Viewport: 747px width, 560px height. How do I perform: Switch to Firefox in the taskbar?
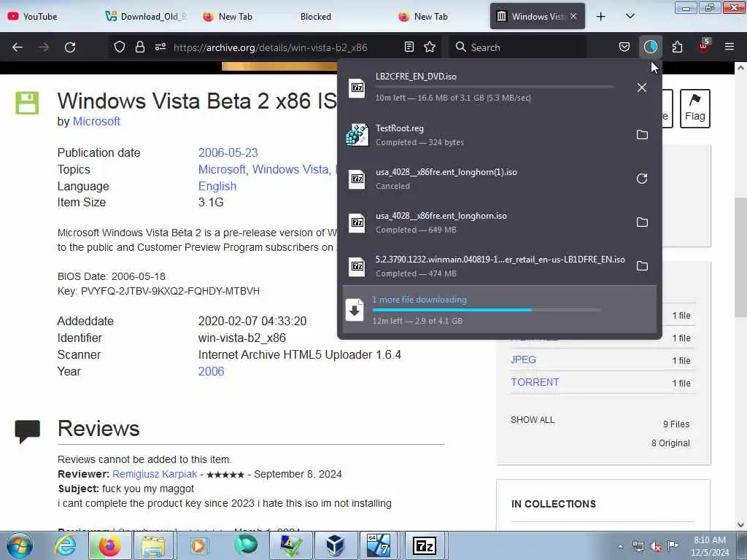109,545
